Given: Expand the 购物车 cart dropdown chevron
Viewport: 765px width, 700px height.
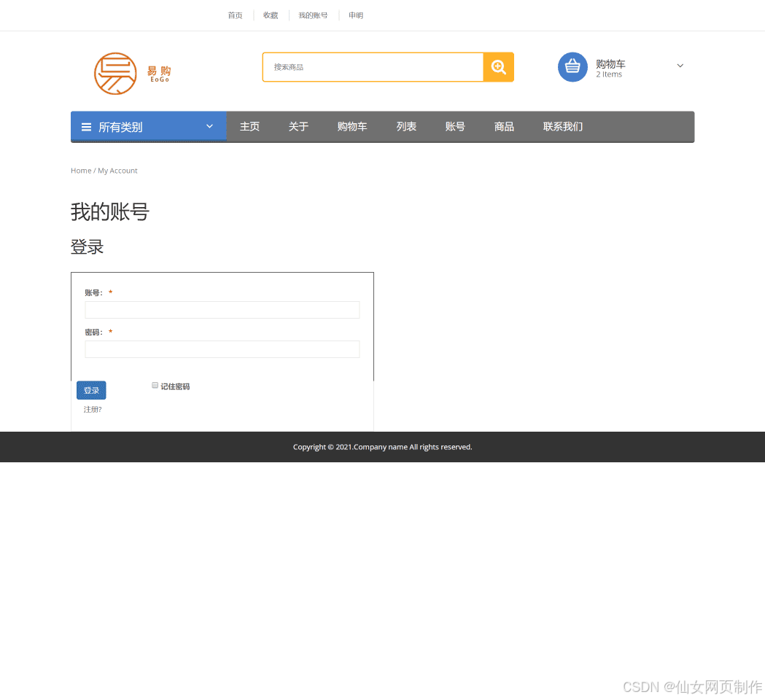Looking at the screenshot, I should [680, 66].
